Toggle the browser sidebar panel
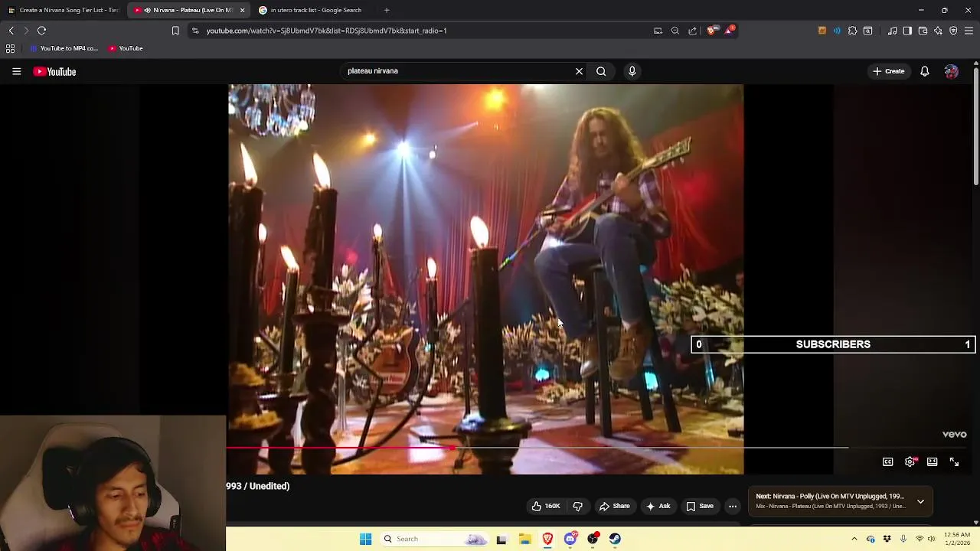980x551 pixels. pos(907,31)
